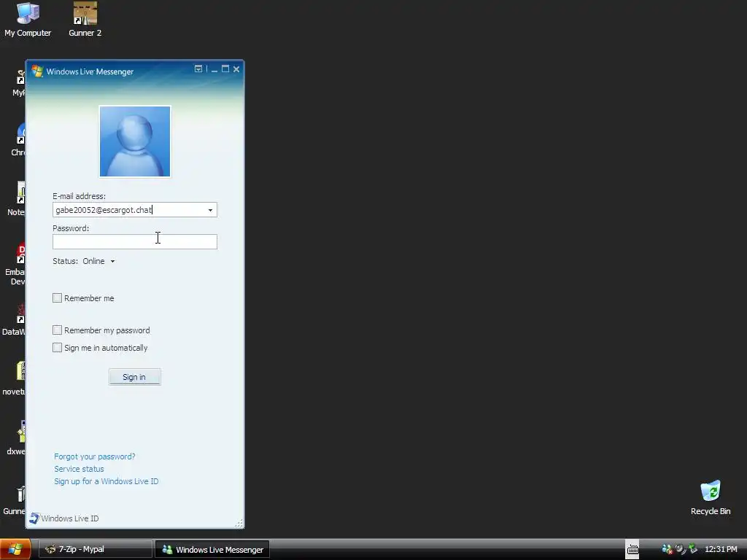Open the Recycle Bin icon
The image size is (747, 560).
point(711,497)
